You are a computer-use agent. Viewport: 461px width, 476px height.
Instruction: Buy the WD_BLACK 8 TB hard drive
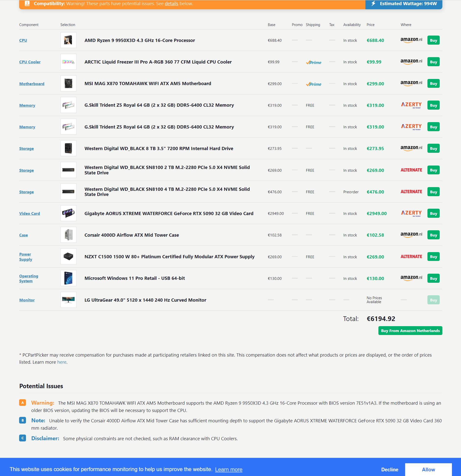tap(433, 148)
